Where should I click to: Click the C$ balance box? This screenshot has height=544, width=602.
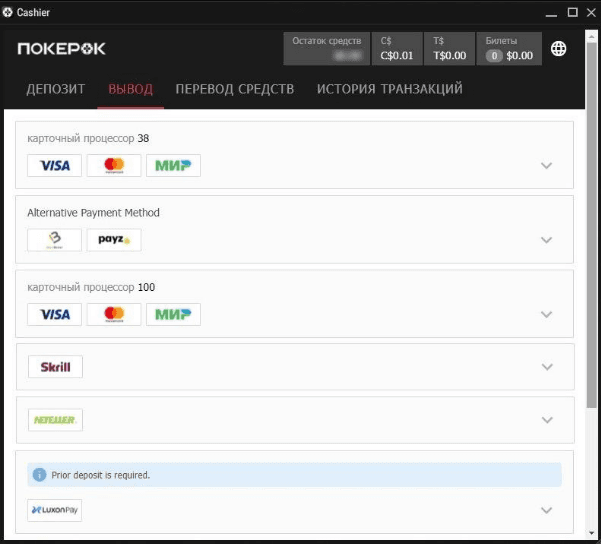point(397,49)
